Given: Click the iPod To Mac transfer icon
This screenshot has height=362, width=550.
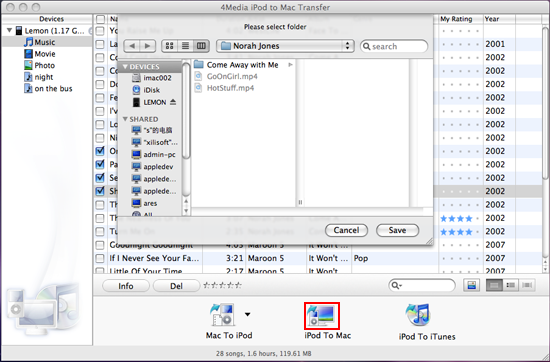Looking at the screenshot, I should click(322, 315).
